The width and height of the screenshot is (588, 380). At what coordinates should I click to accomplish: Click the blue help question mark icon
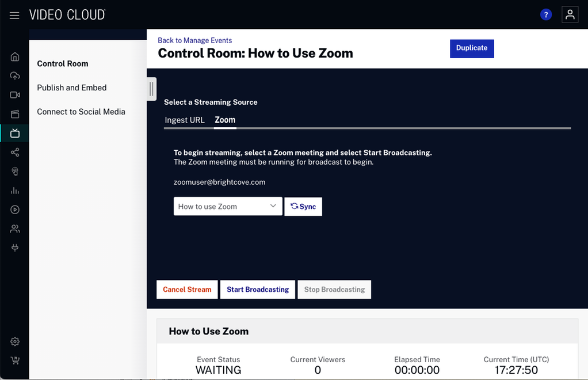pyautogui.click(x=546, y=15)
